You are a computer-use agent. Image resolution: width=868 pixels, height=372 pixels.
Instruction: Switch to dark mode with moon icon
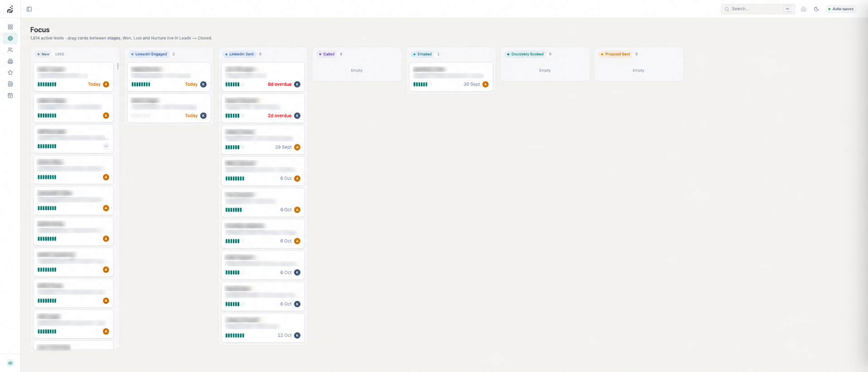pyautogui.click(x=816, y=9)
